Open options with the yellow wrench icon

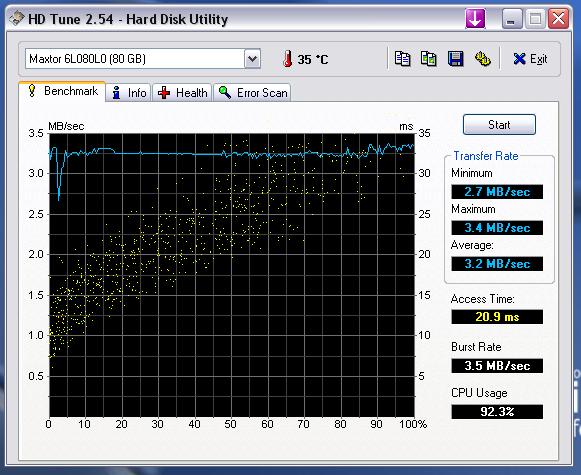[483, 59]
